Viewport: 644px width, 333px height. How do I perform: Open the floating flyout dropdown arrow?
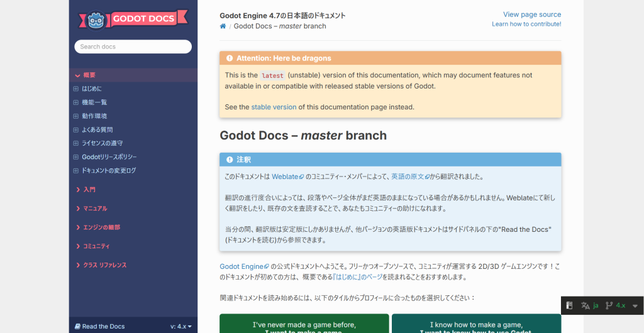635,305
